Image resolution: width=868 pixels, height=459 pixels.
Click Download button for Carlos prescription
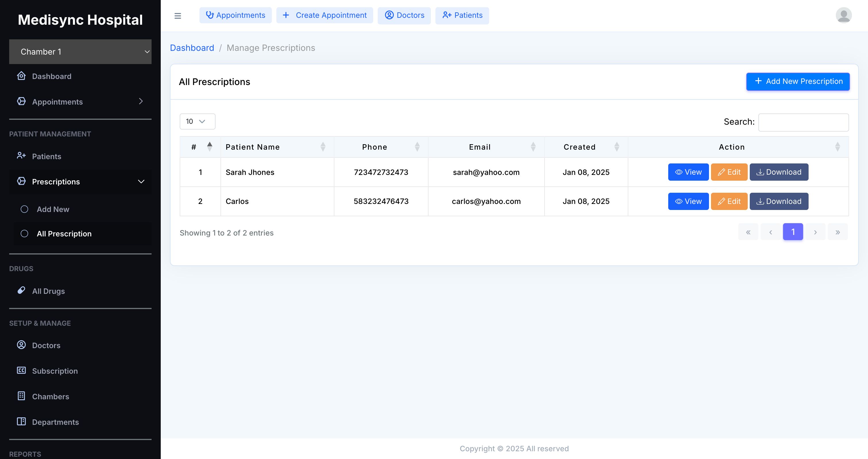point(779,201)
